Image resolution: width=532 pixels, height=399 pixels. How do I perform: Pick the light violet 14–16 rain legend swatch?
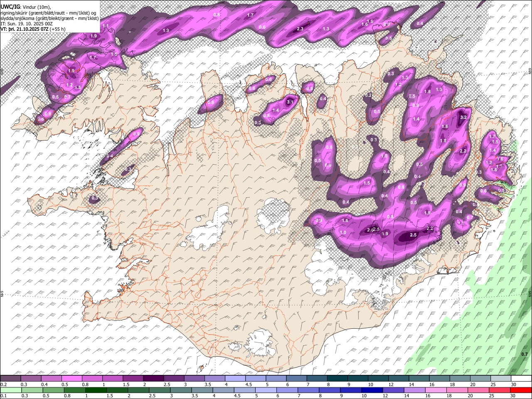click(414, 390)
